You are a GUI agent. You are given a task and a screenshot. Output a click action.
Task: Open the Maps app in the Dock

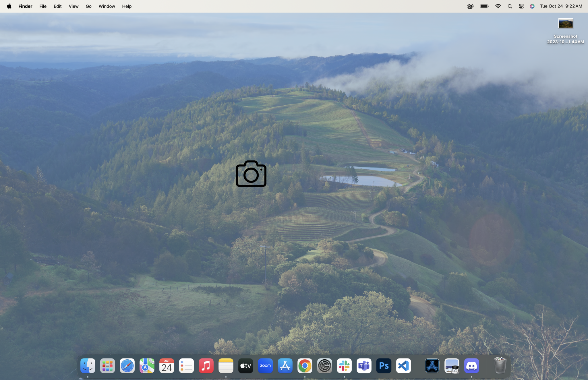tap(147, 366)
